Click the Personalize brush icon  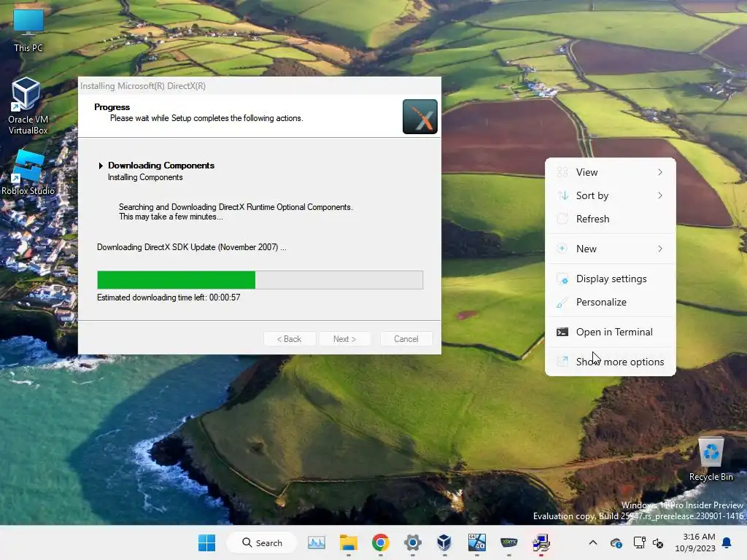[x=562, y=303]
